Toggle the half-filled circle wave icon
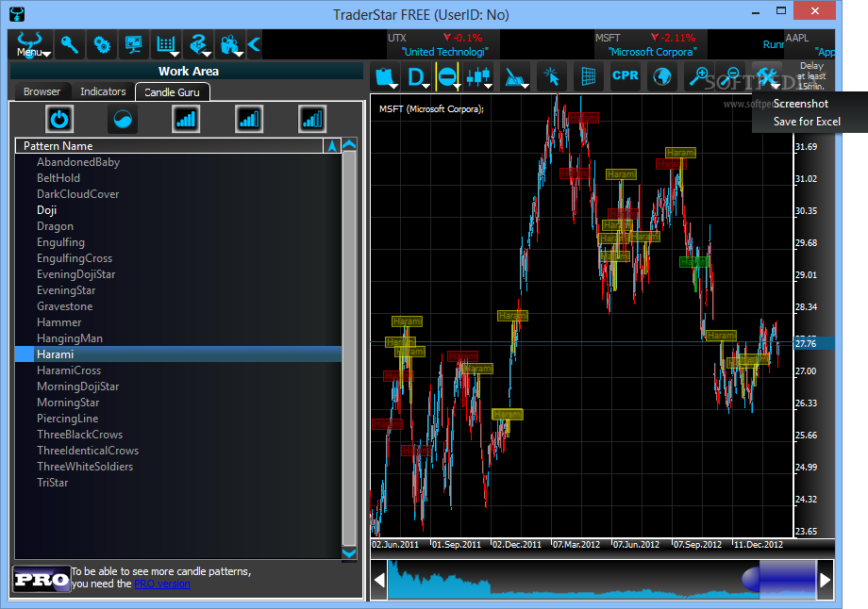Viewport: 868px width, 609px height. click(x=123, y=119)
